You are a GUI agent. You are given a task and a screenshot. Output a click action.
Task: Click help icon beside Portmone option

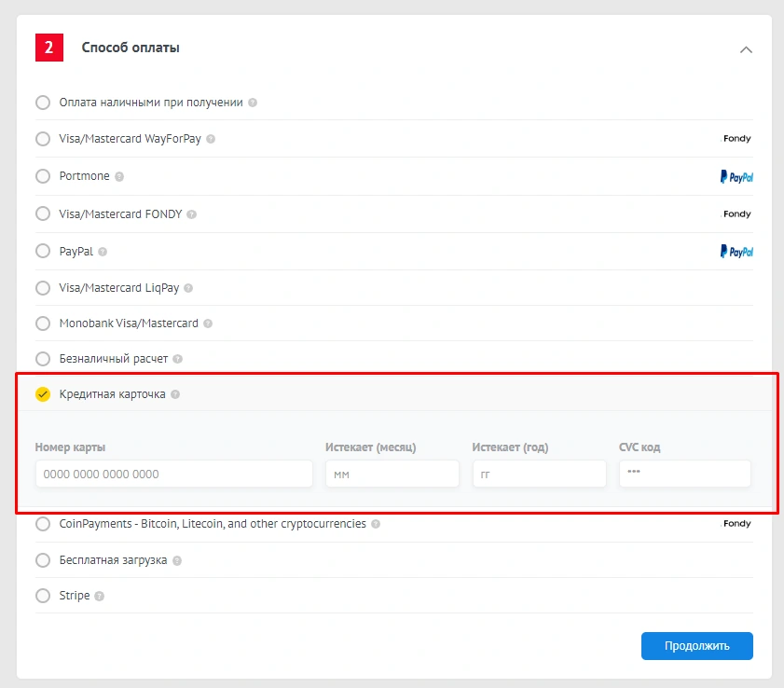[119, 176]
